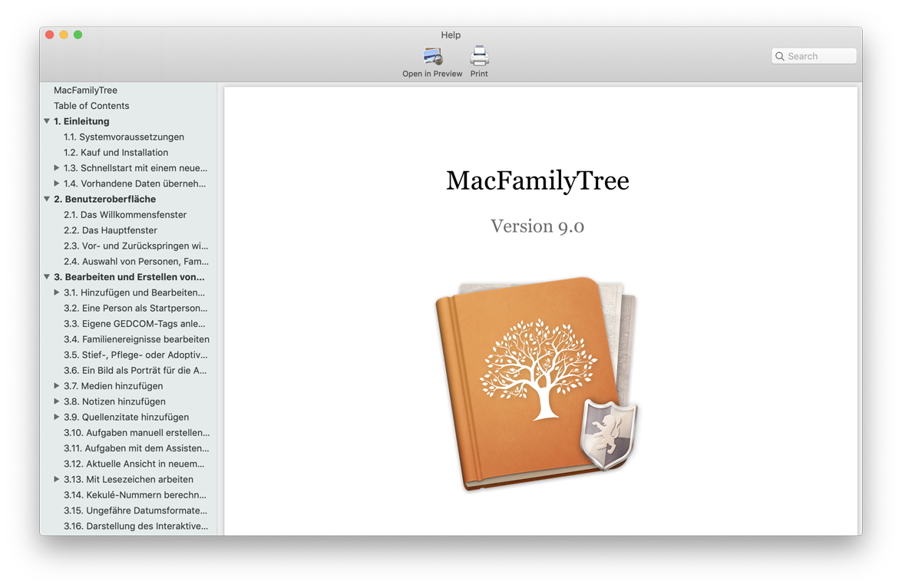Viewport: 902px width, 588px height.
Task: Select 1.3. Schnellstart mit einem neue... text
Action: point(135,168)
